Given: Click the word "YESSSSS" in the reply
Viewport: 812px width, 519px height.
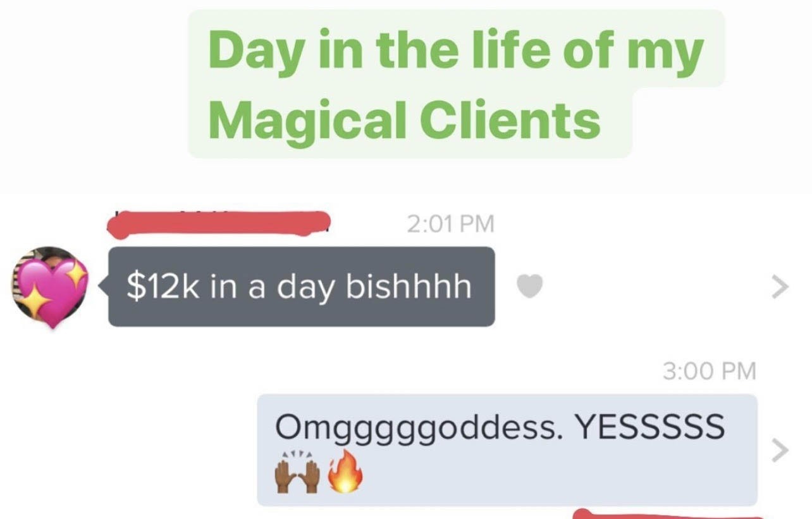Looking at the screenshot, I should (649, 427).
